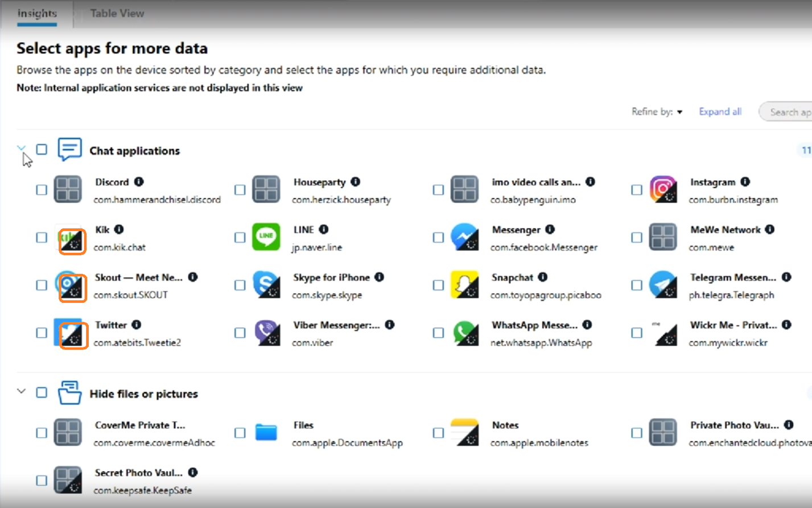Tick the checkbox next to Files
The image size is (812, 508).
(240, 433)
